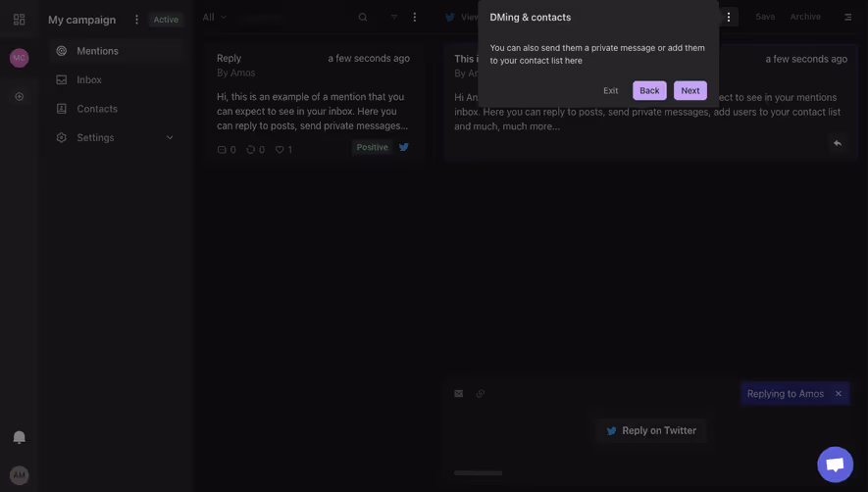Click the link attachment icon

click(x=481, y=393)
